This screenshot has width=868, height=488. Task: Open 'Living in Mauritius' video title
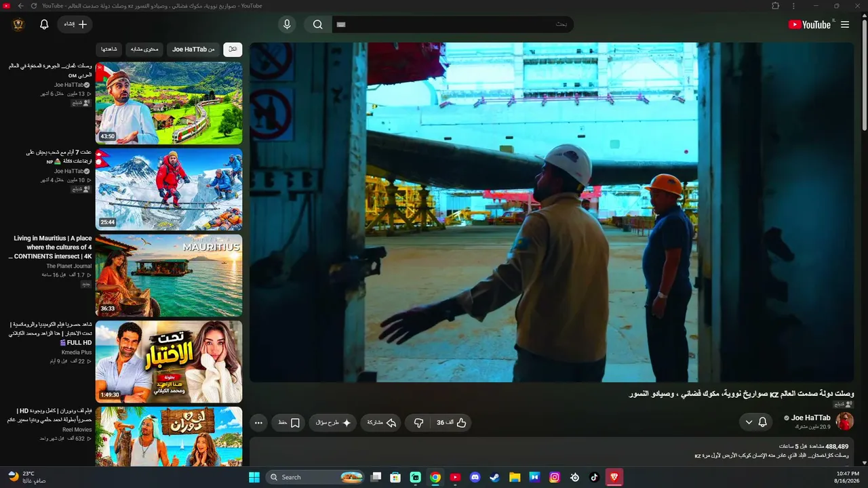pyautogui.click(x=50, y=247)
